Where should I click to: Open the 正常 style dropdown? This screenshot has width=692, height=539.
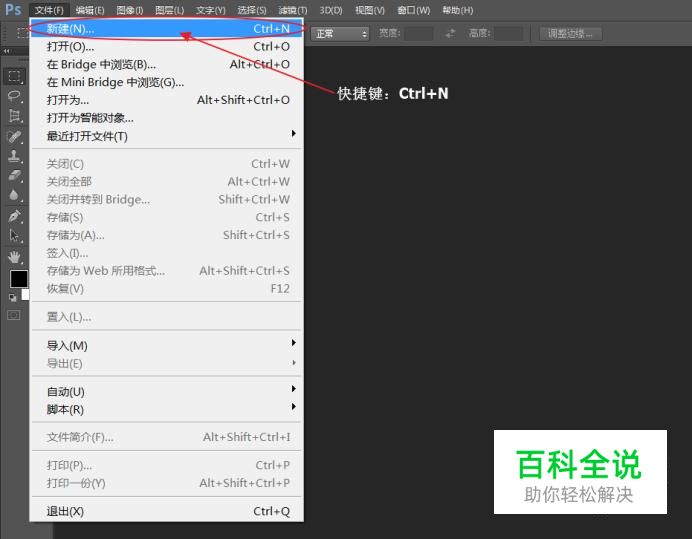tap(340, 34)
